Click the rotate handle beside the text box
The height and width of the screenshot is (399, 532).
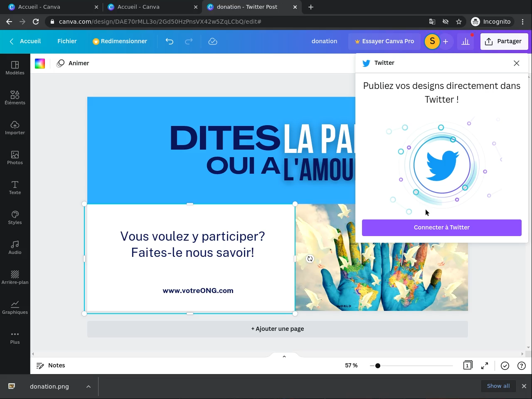click(x=310, y=259)
